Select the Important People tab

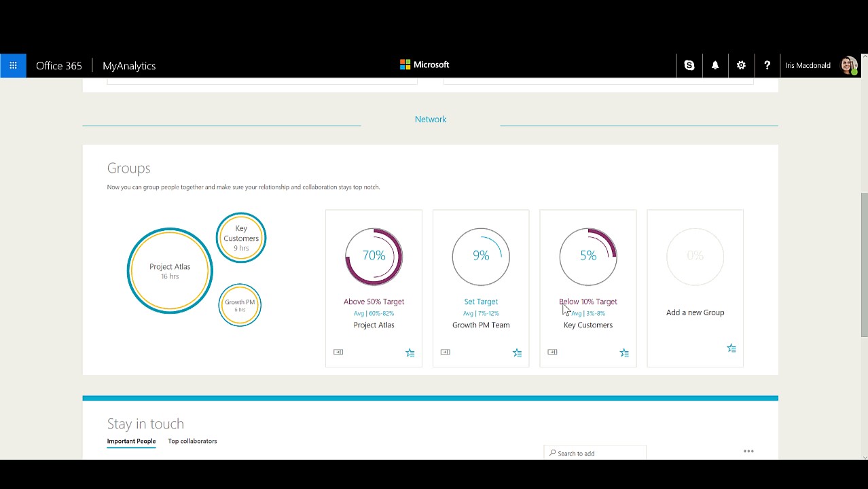131,441
